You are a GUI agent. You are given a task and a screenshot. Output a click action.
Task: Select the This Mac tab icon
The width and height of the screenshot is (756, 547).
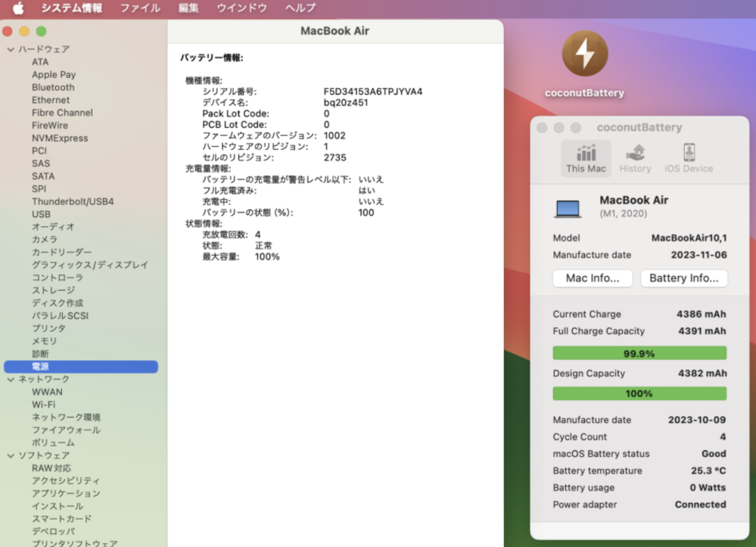(x=586, y=159)
